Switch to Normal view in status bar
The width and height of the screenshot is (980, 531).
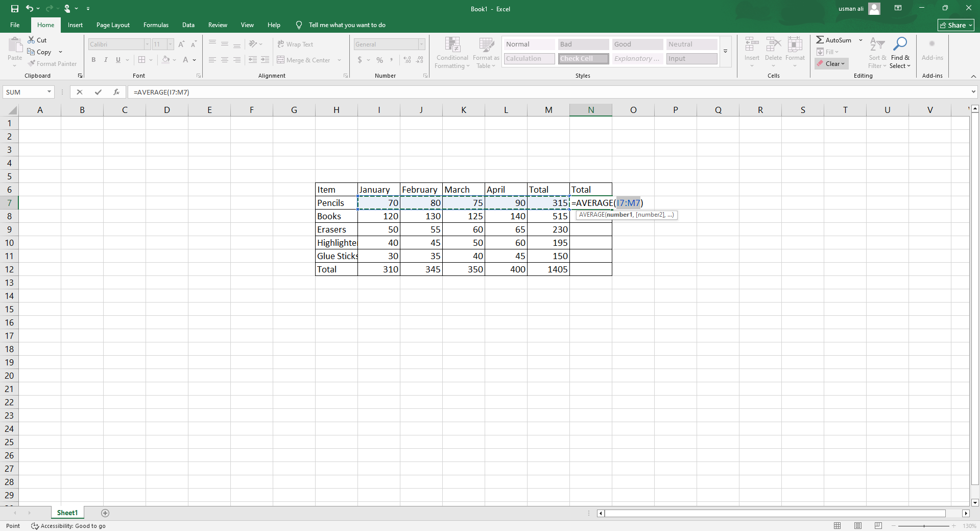click(x=838, y=526)
